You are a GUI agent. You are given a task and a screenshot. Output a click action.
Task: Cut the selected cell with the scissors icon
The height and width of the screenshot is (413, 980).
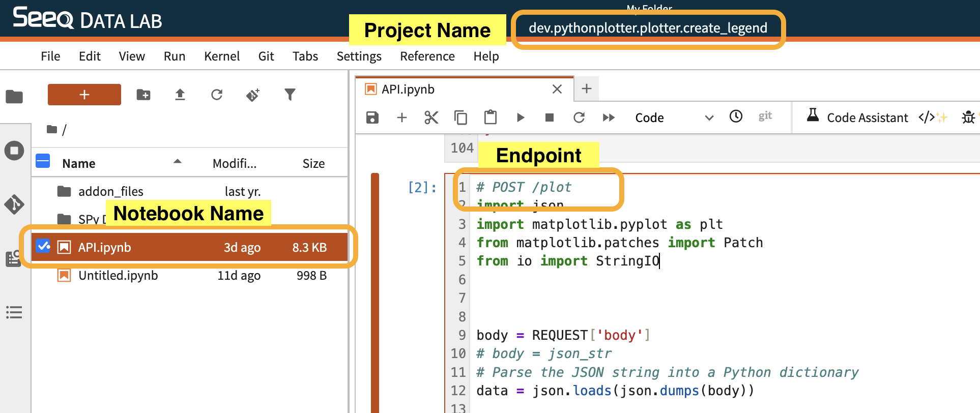[431, 117]
